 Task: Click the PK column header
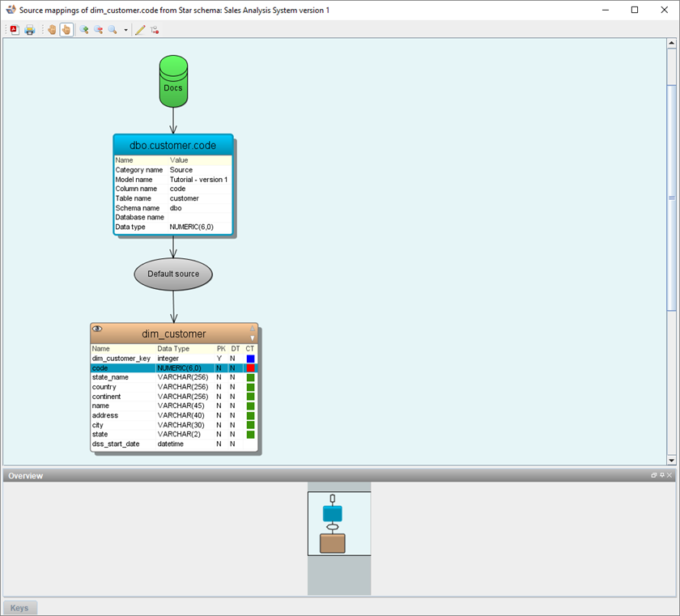[x=221, y=349]
